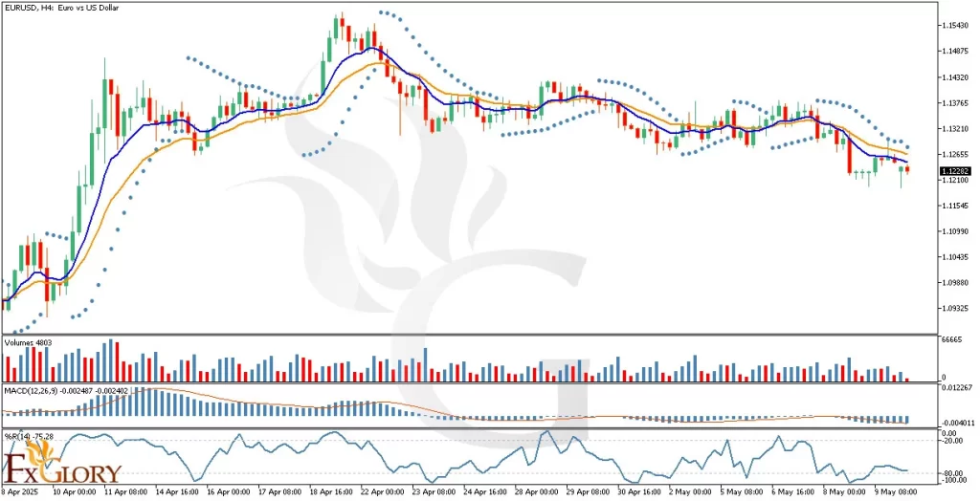The height and width of the screenshot is (501, 980).
Task: Click the 1.13765 price level label
Action: click(956, 103)
